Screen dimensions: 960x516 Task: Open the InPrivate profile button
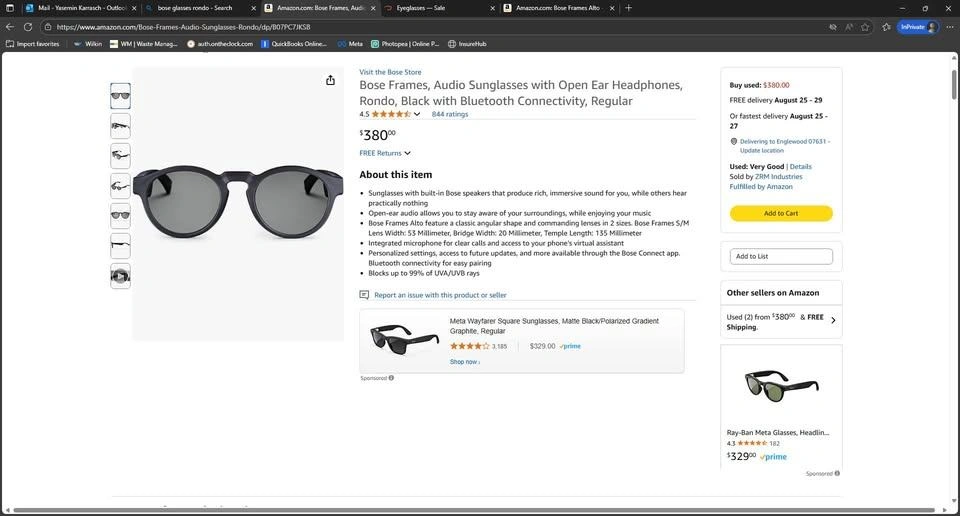pyautogui.click(x=918, y=27)
